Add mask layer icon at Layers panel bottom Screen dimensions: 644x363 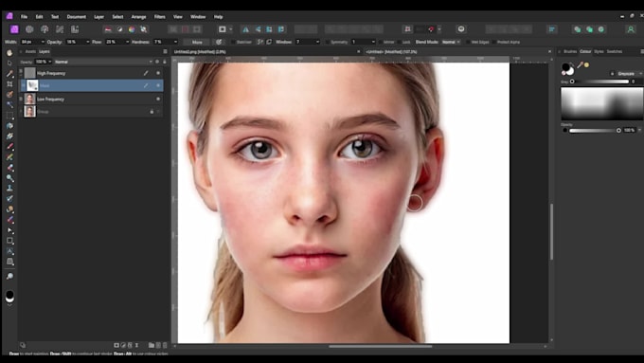pos(116,345)
